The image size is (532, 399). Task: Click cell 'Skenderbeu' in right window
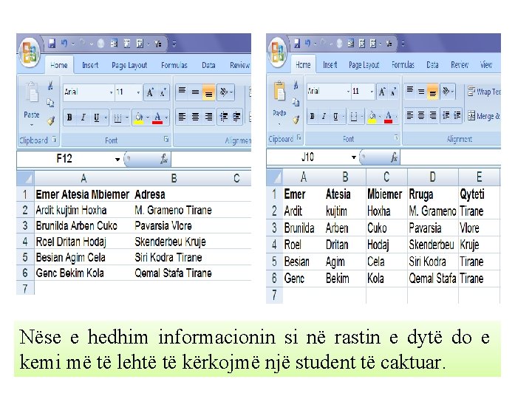coord(432,245)
